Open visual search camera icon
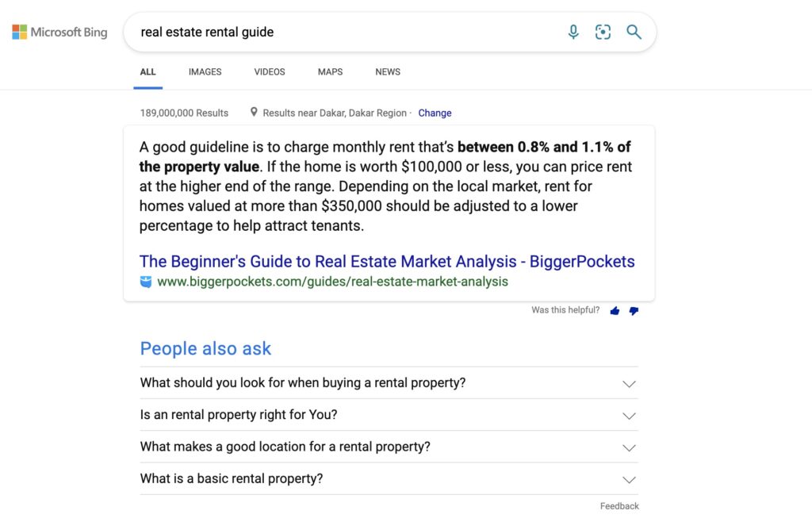 [x=603, y=32]
